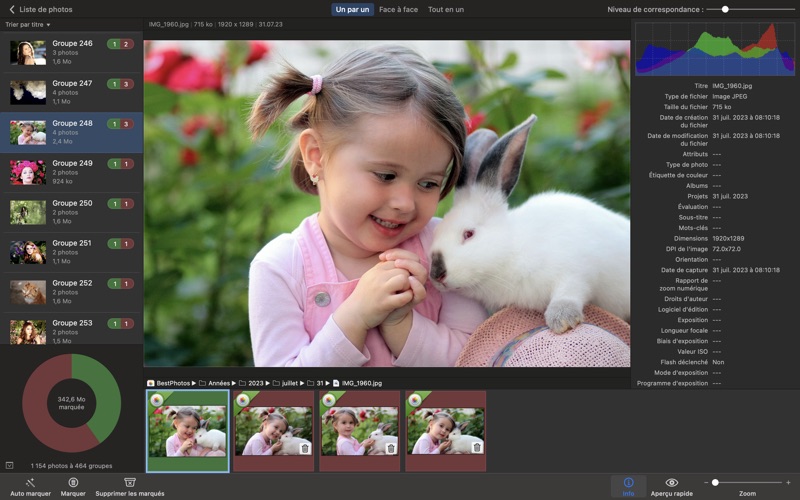Click the '342,6 Mo marquée' chart label
This screenshot has width=800, height=500.
(71, 403)
